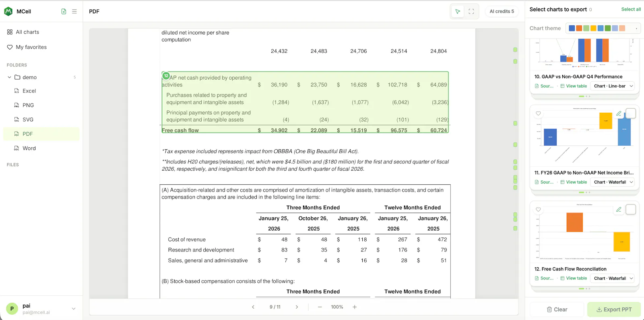Open Chart Waterfall dropdown for chart 12
This screenshot has width=644, height=320.
pyautogui.click(x=613, y=279)
